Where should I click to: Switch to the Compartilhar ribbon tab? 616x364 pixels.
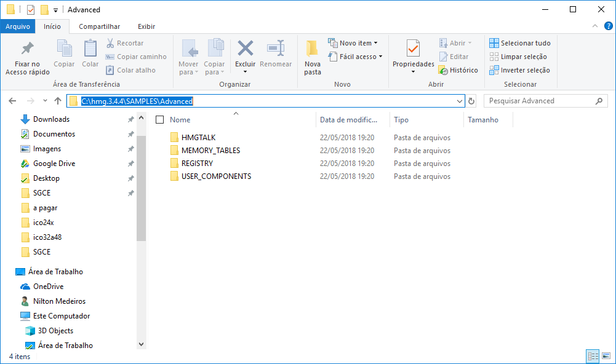click(x=99, y=26)
